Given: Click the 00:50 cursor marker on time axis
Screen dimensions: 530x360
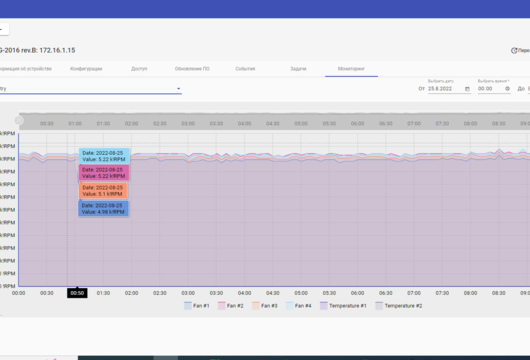Looking at the screenshot, I should pos(77,293).
